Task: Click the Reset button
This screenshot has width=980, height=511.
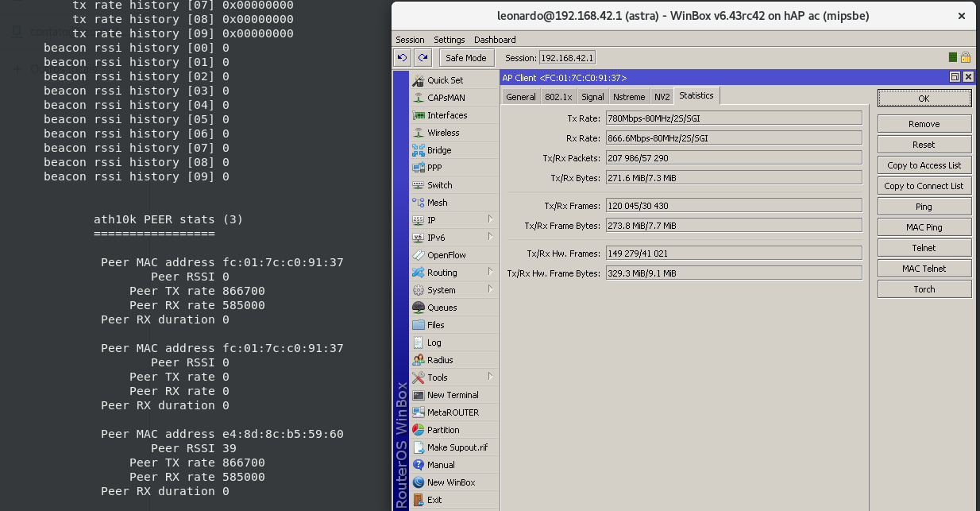Action: 924,145
